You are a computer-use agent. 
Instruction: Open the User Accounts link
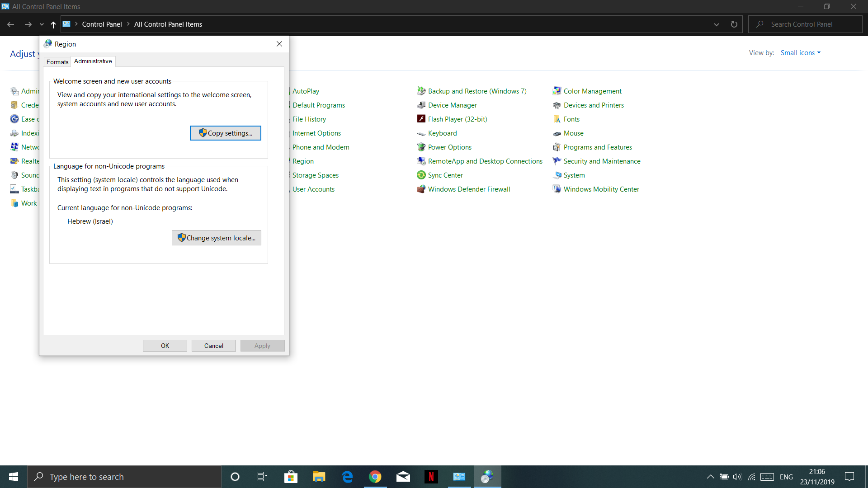(314, 189)
